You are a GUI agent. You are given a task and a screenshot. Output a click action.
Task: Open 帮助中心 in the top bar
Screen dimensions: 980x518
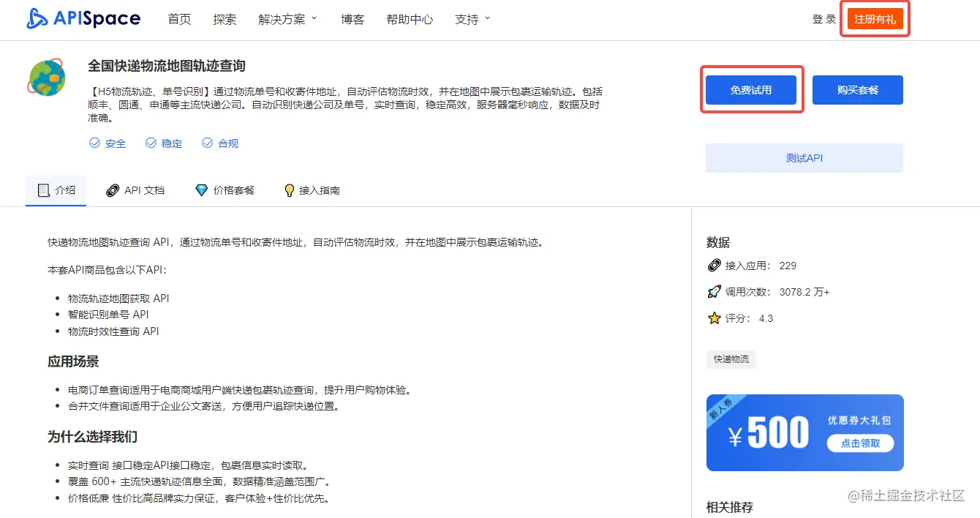coord(410,20)
